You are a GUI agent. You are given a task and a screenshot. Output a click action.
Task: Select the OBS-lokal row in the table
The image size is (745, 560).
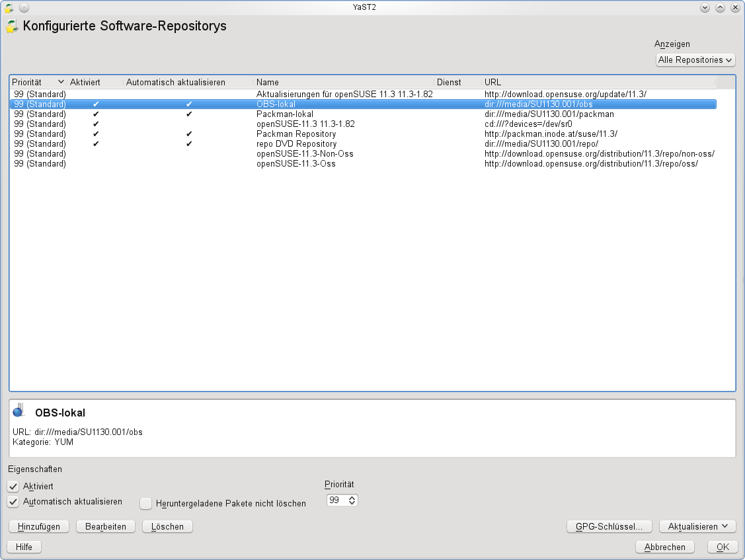click(363, 104)
